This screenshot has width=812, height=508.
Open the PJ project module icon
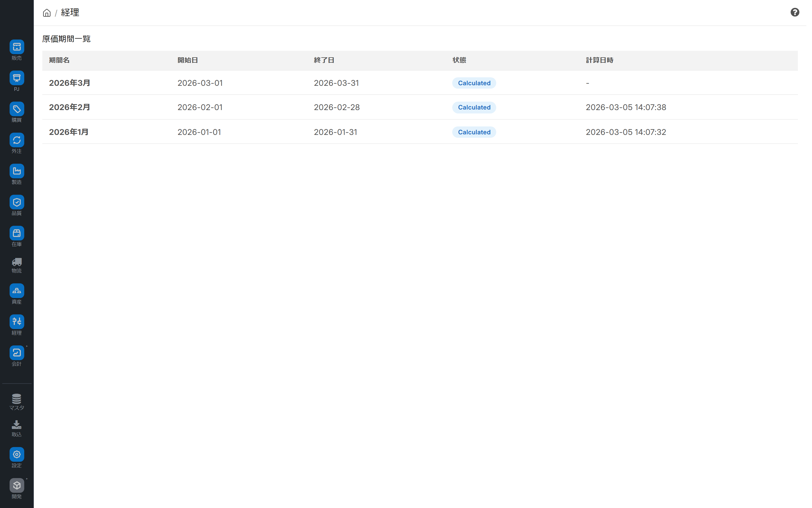17,78
